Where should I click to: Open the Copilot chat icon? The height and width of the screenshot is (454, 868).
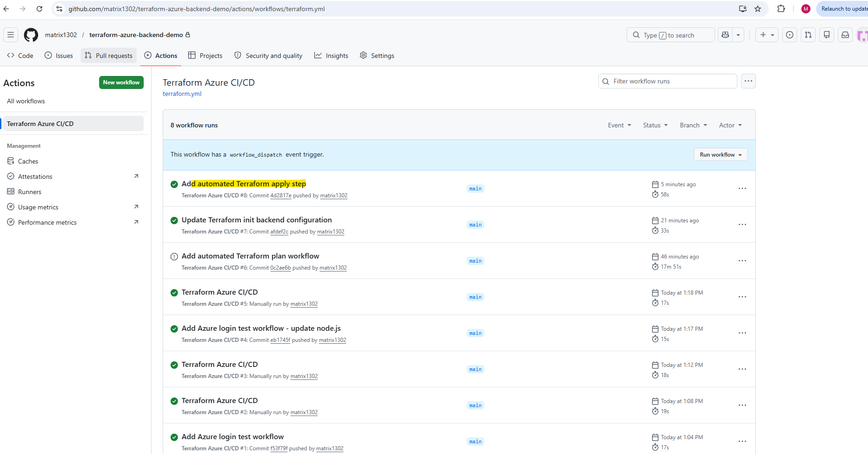click(725, 35)
